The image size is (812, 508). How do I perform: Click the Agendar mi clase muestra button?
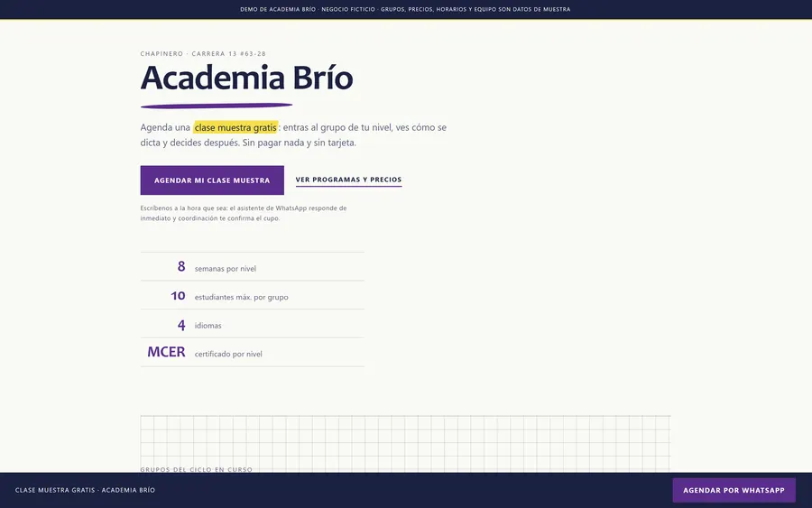pos(212,180)
